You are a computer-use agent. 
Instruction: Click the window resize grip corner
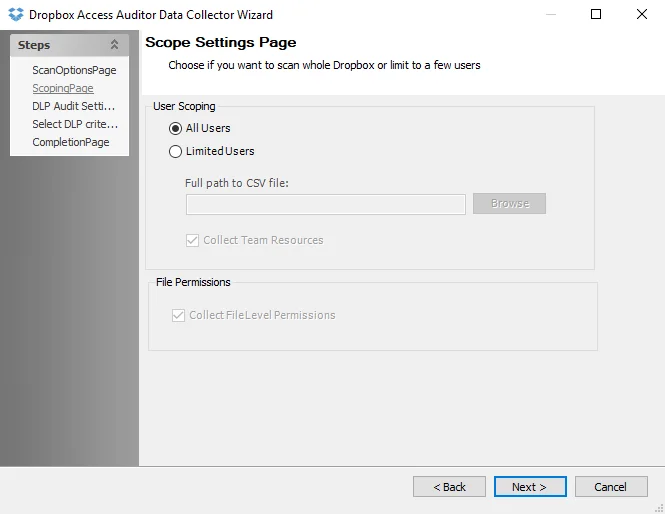coord(659,508)
